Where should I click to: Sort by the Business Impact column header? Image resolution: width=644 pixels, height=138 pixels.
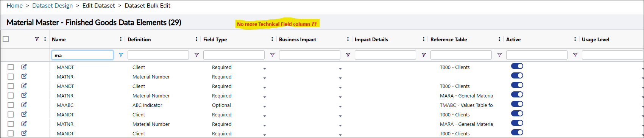pyautogui.click(x=298, y=39)
